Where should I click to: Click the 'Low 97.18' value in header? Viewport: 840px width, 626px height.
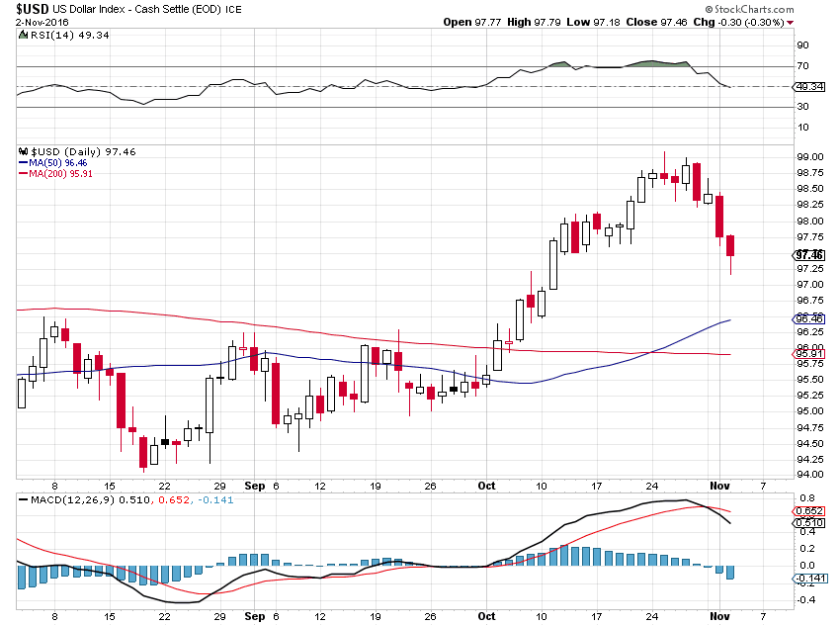click(593, 22)
